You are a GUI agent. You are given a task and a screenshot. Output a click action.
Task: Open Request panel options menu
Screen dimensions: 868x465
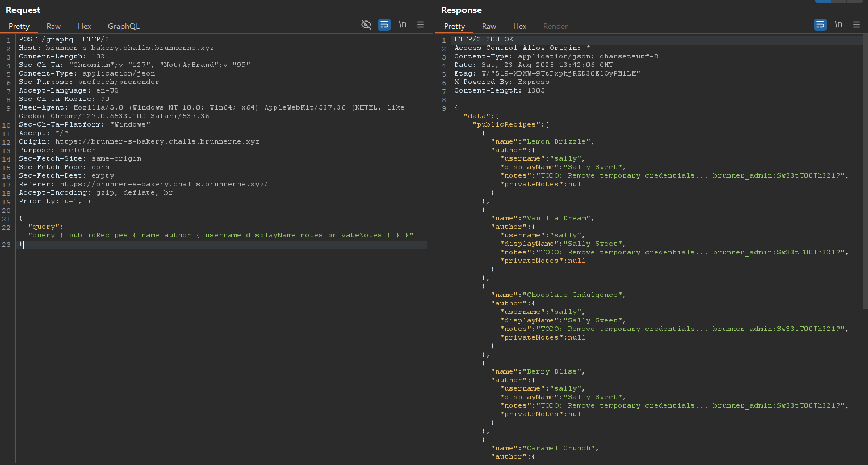tap(421, 24)
